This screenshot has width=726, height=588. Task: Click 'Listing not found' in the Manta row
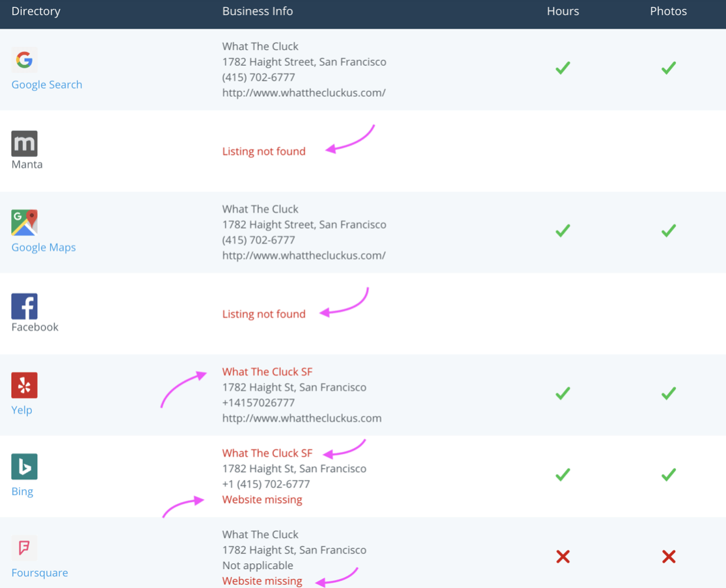pos(264,152)
